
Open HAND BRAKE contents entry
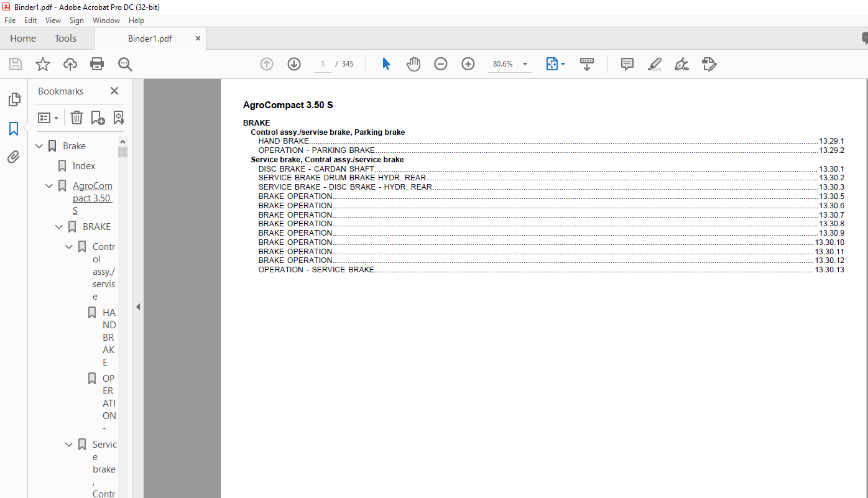[284, 141]
